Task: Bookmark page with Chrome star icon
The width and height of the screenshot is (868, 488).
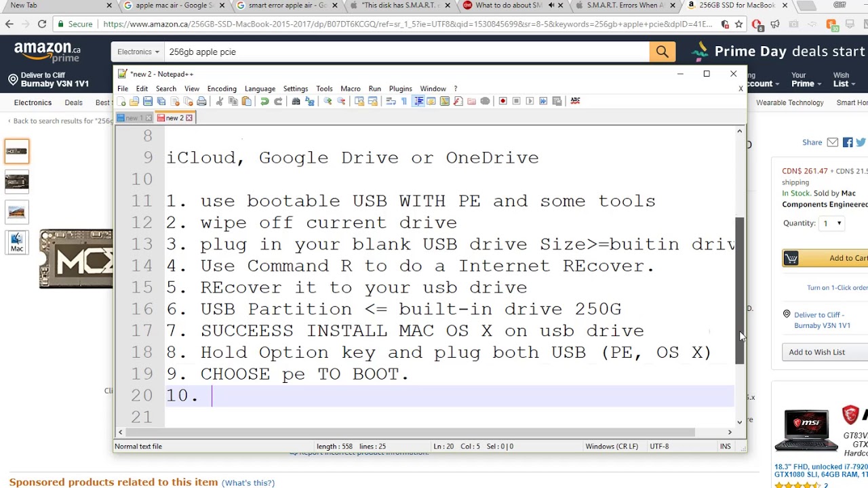Action: click(x=738, y=24)
